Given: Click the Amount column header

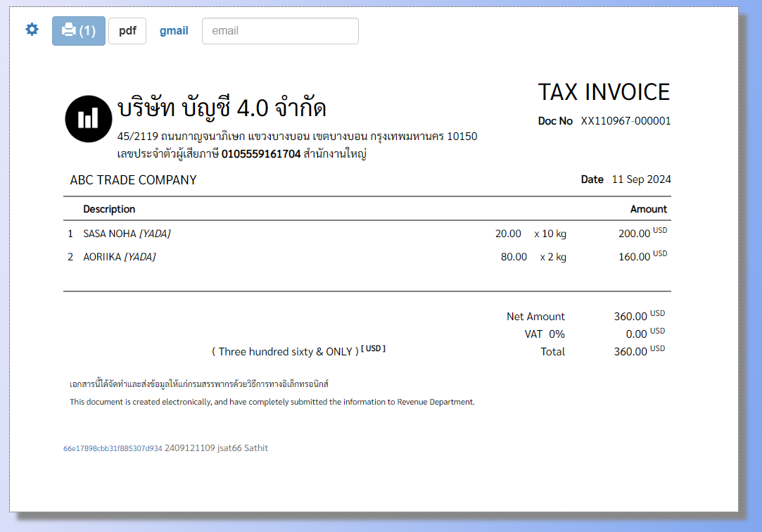Looking at the screenshot, I should coord(648,209).
